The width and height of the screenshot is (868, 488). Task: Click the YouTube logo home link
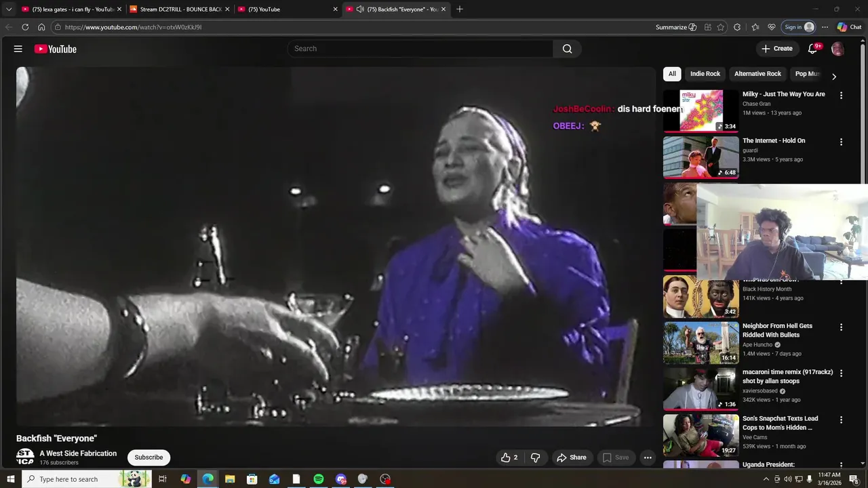56,49
